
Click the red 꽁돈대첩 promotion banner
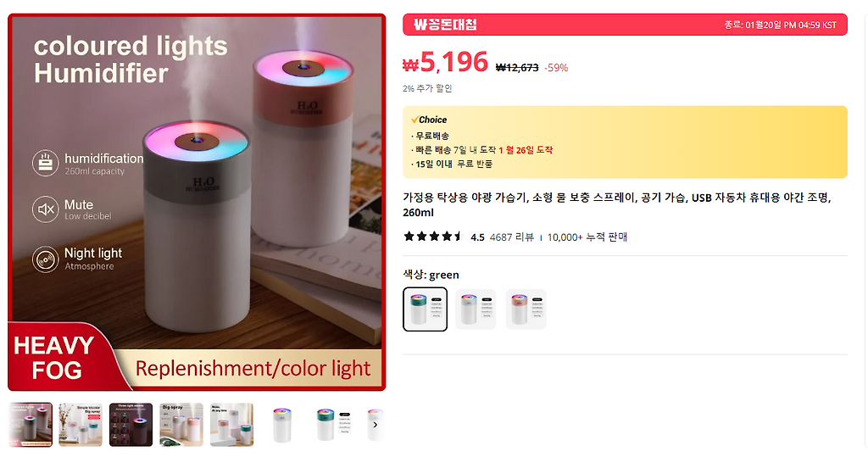pos(625,25)
